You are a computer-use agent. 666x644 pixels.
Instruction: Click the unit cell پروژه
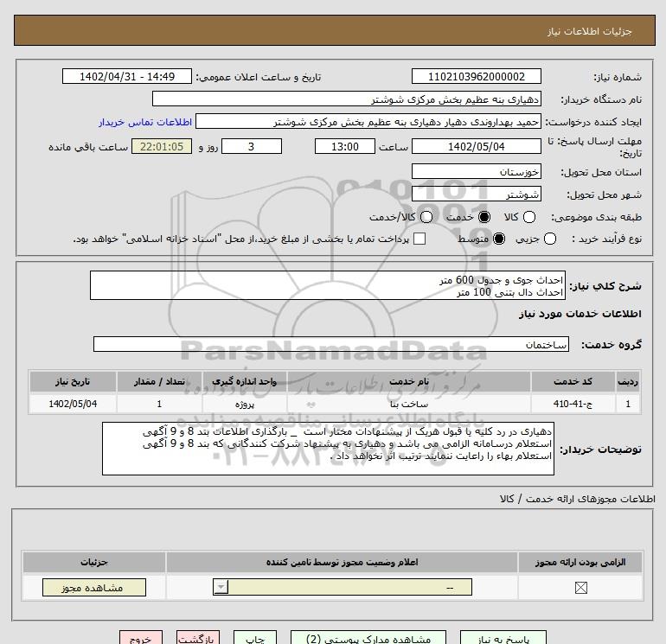point(245,404)
